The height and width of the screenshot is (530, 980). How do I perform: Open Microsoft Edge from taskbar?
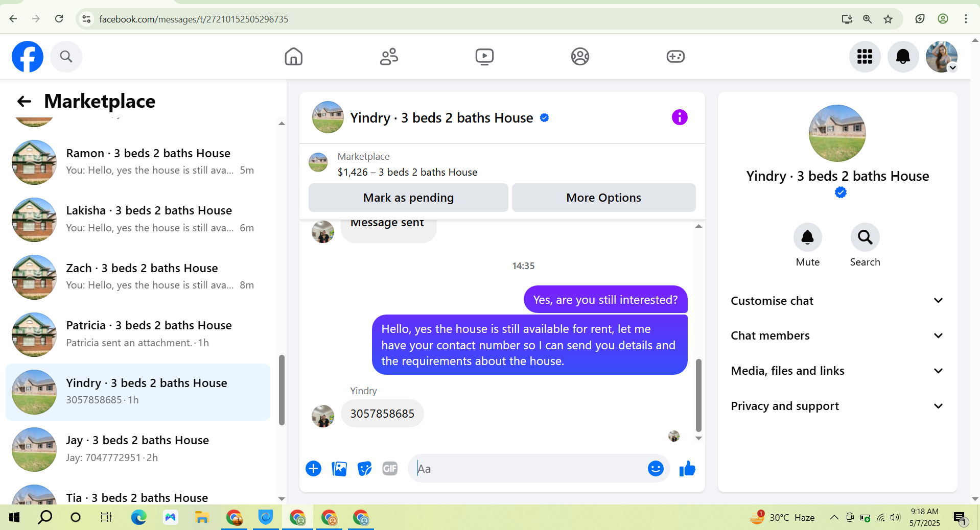coord(138,517)
